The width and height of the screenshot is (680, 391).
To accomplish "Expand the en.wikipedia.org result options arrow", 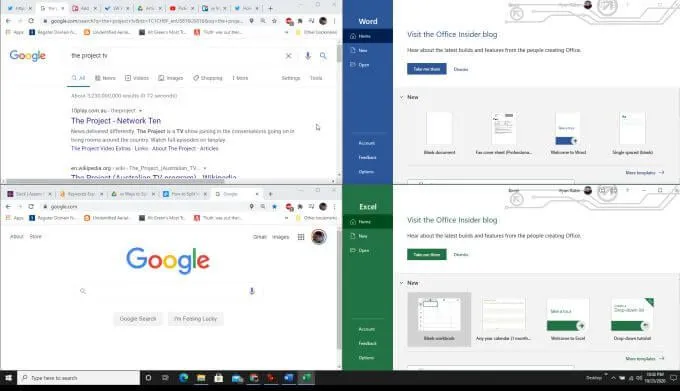I will (x=205, y=168).
